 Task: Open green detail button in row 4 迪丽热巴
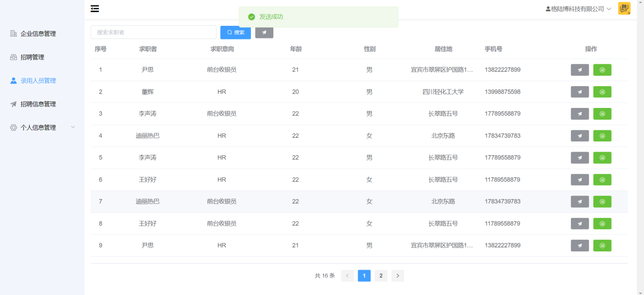click(602, 136)
